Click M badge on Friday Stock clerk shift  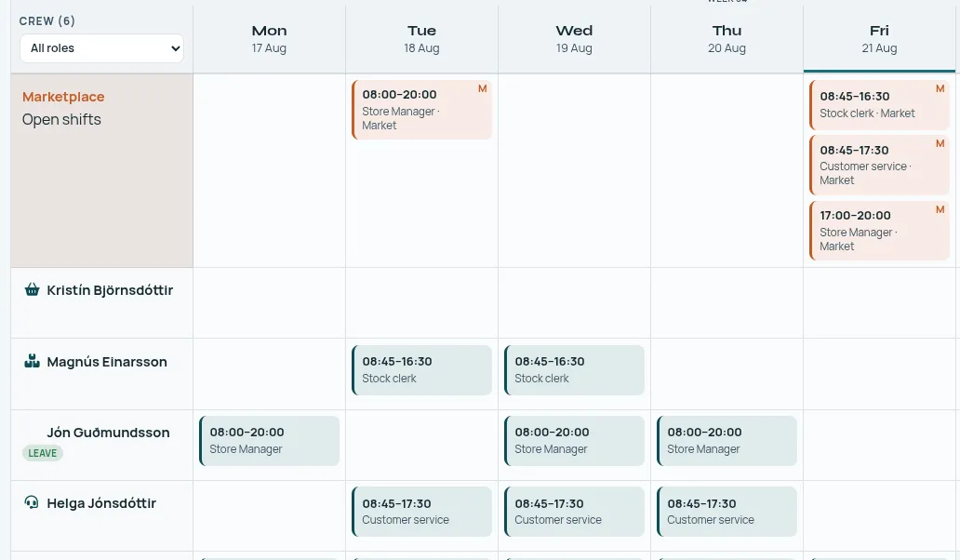point(940,88)
